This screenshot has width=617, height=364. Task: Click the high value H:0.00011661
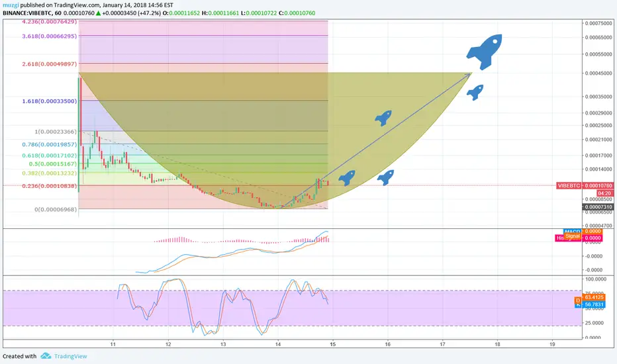[220, 13]
